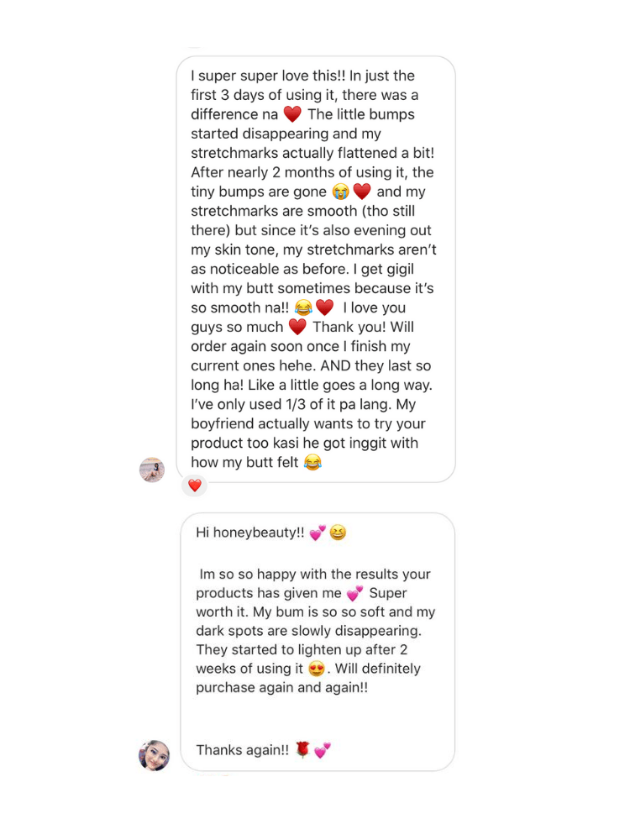The width and height of the screenshot is (630, 840).
Task: Click the "Thanks again!!" text
Action: [242, 750]
